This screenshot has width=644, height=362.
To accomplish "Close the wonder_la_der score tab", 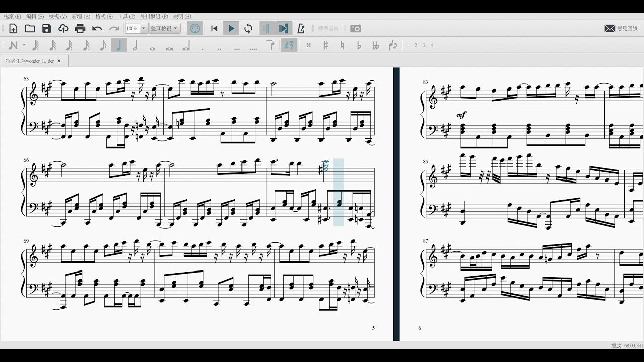I will pyautogui.click(x=59, y=61).
